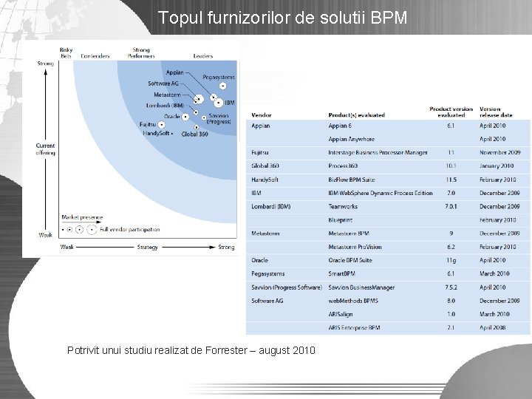Click the 'Teamworks' product cell
Viewport: 532px width, 399px height.
point(343,206)
